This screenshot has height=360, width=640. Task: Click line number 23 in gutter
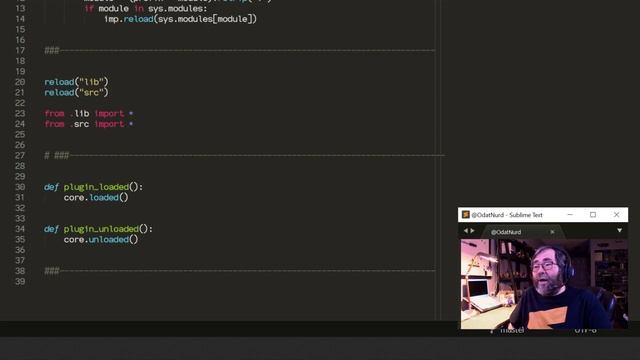(x=20, y=113)
